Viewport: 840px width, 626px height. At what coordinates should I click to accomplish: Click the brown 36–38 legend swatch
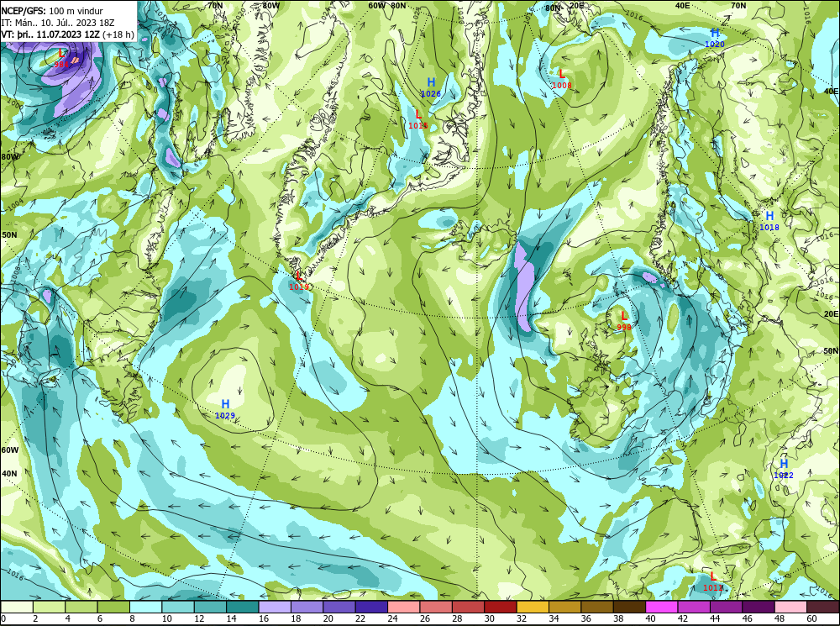pos(596,607)
